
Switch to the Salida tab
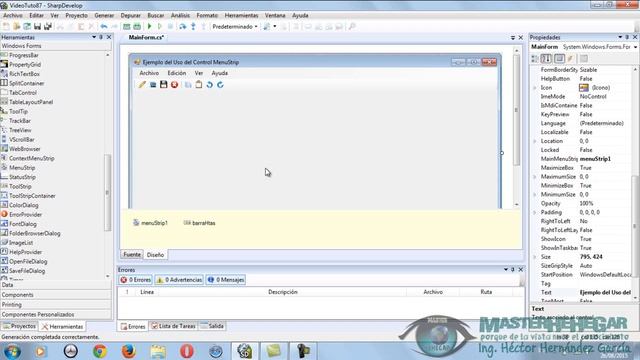pyautogui.click(x=212, y=326)
